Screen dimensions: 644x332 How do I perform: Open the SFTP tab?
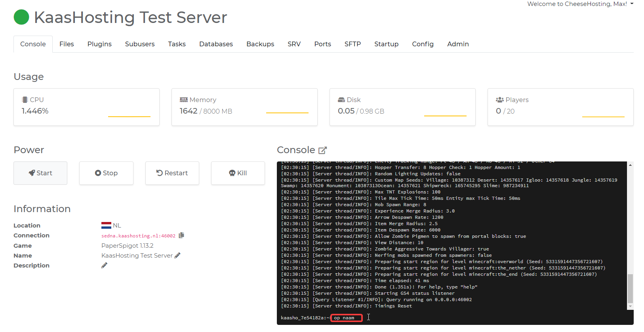point(352,44)
